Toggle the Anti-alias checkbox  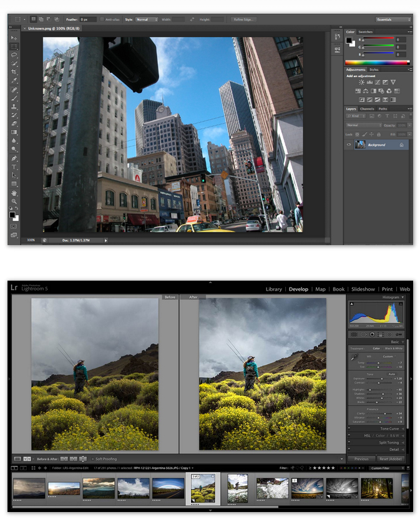pyautogui.click(x=102, y=19)
